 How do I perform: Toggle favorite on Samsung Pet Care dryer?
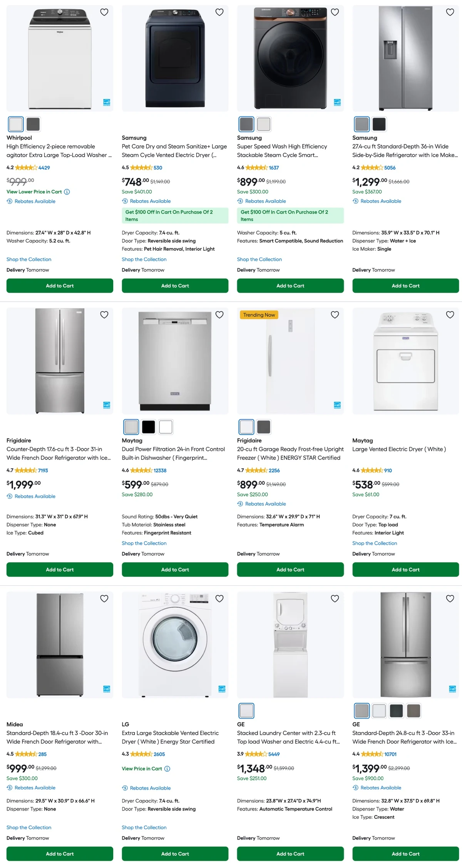pos(219,12)
